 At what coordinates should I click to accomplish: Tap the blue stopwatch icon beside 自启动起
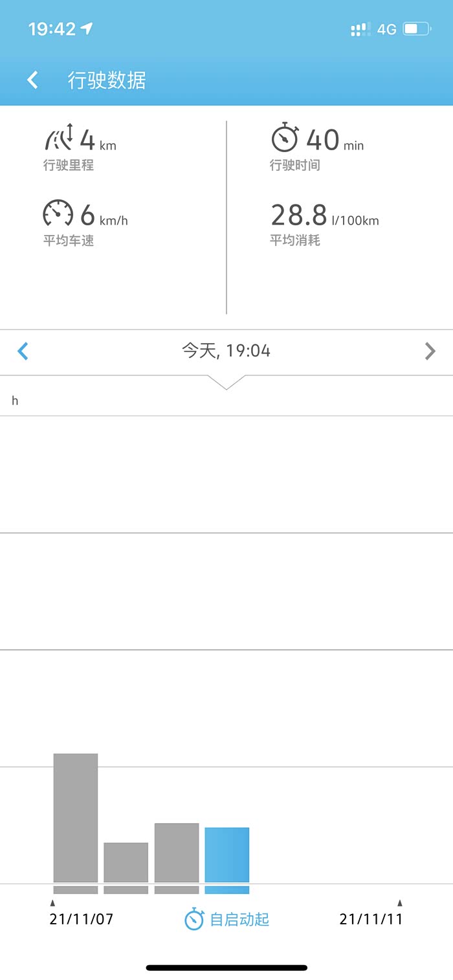pos(194,919)
